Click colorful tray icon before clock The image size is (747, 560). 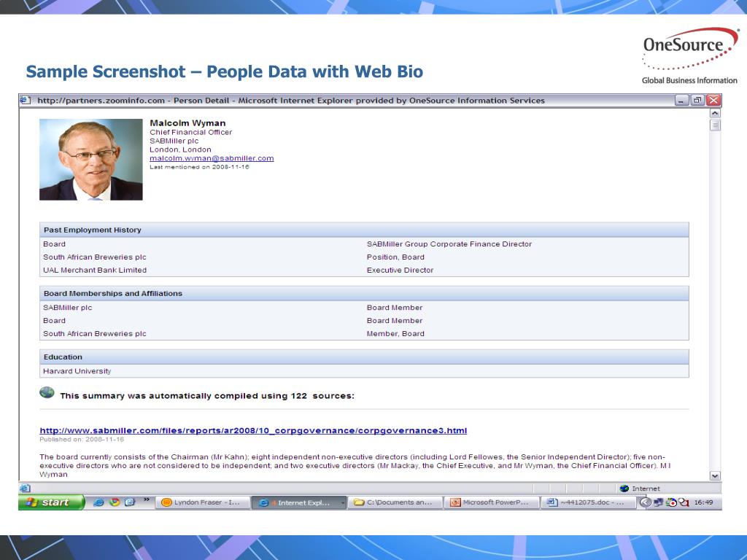[671, 502]
